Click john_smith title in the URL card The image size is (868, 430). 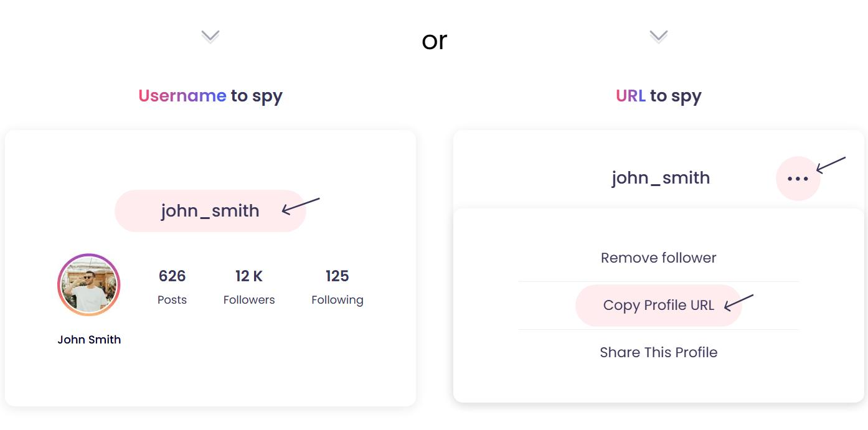coord(660,178)
